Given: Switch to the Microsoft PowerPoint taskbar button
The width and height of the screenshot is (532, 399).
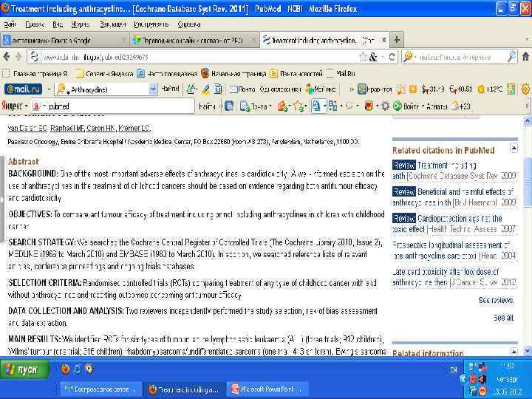Looking at the screenshot, I should pos(267,389).
